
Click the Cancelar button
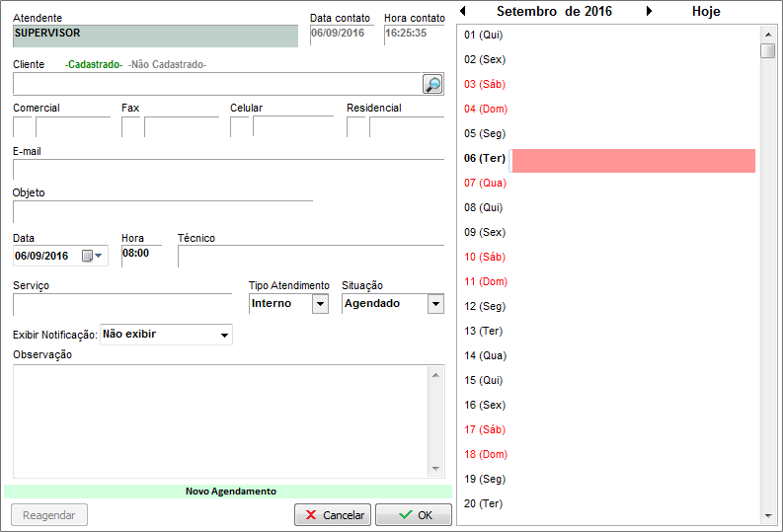coord(332,515)
